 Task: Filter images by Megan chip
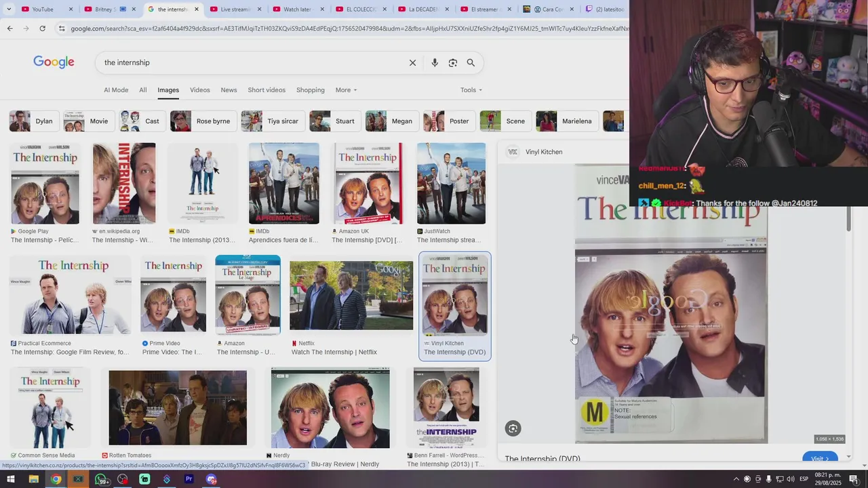tap(391, 121)
